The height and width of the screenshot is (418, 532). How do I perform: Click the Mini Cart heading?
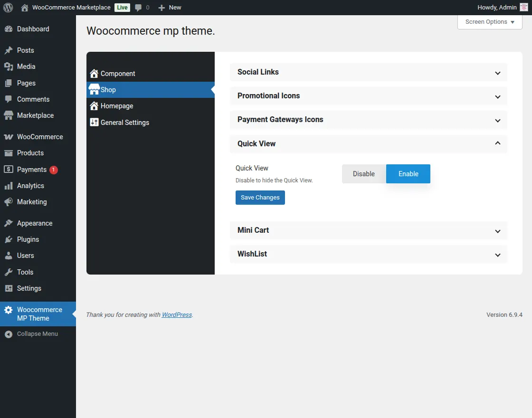(x=253, y=230)
